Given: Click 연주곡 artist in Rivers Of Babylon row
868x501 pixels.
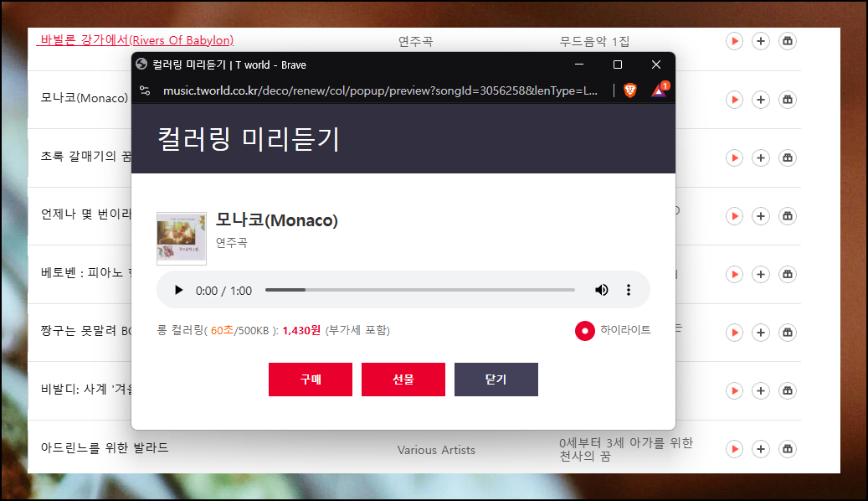Looking at the screenshot, I should [416, 42].
